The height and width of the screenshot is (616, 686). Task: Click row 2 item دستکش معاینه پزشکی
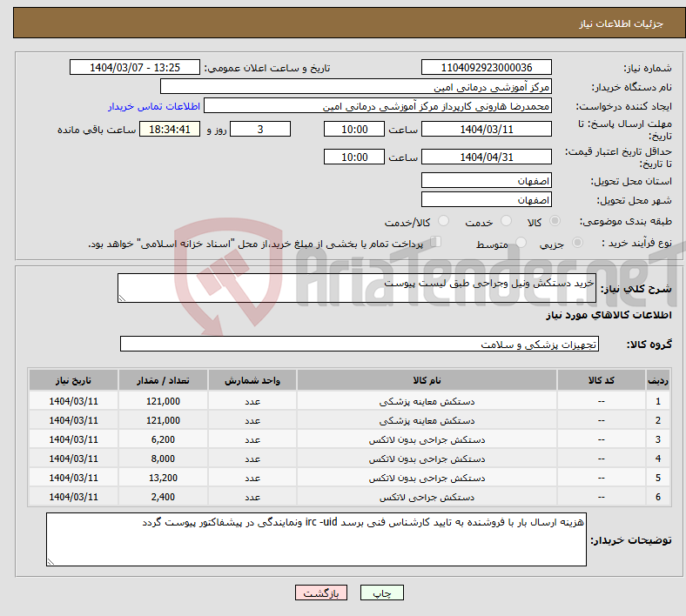click(x=427, y=420)
